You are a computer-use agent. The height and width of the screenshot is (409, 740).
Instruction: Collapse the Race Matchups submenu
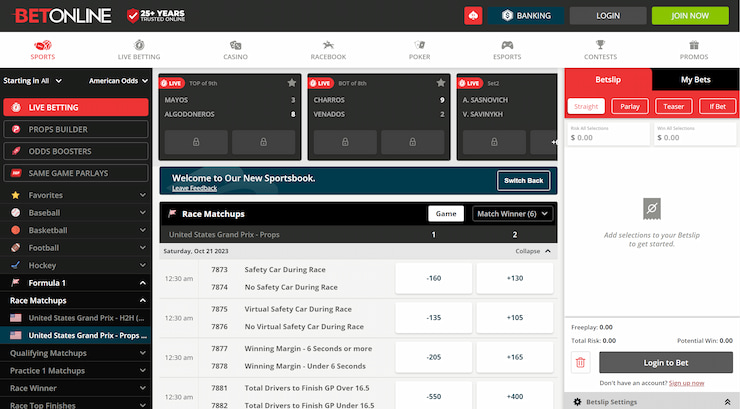pyautogui.click(x=76, y=300)
